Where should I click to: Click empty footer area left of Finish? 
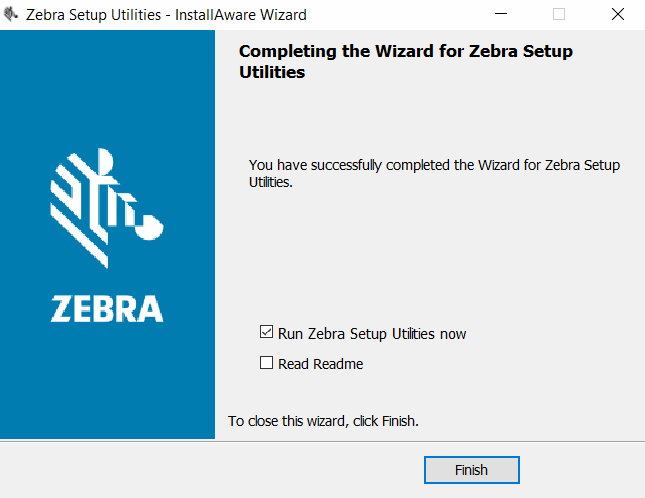click(x=200, y=470)
